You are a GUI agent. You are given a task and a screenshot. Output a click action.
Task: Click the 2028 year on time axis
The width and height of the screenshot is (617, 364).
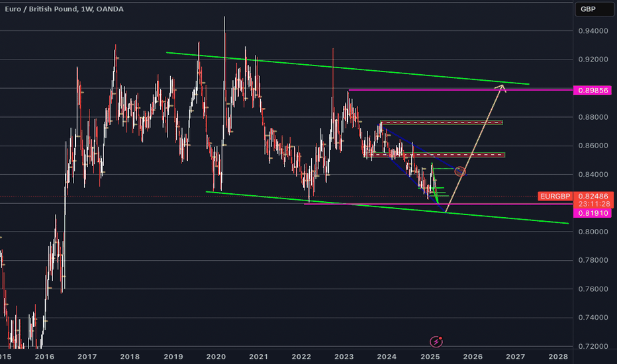pos(558,357)
